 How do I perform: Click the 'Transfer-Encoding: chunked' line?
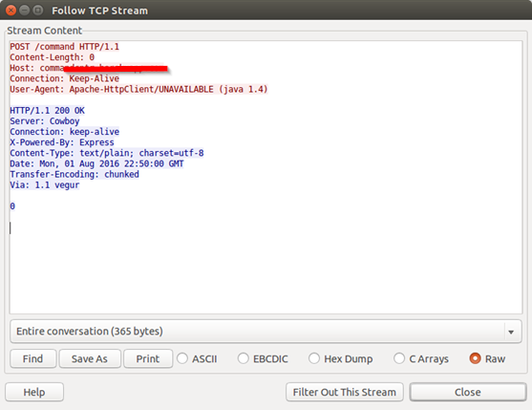74,174
